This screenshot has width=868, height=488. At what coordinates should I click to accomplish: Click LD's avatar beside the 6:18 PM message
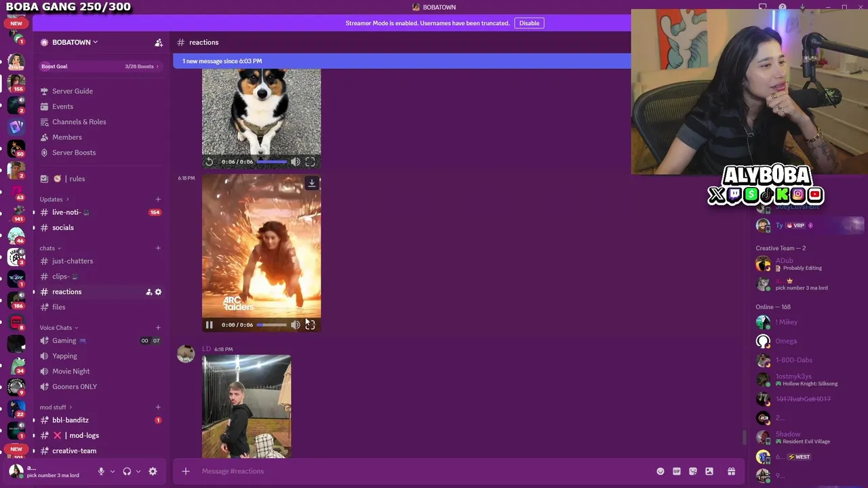[186, 354]
